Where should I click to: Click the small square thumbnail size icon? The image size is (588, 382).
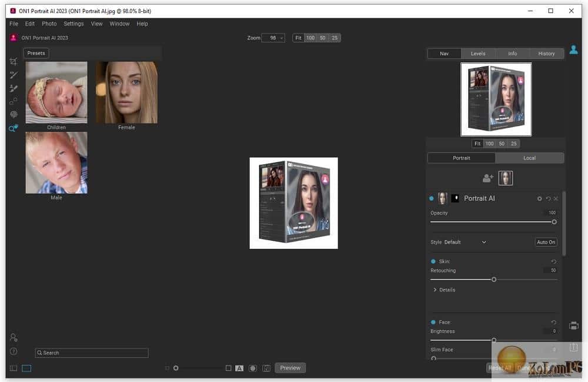coord(167,368)
